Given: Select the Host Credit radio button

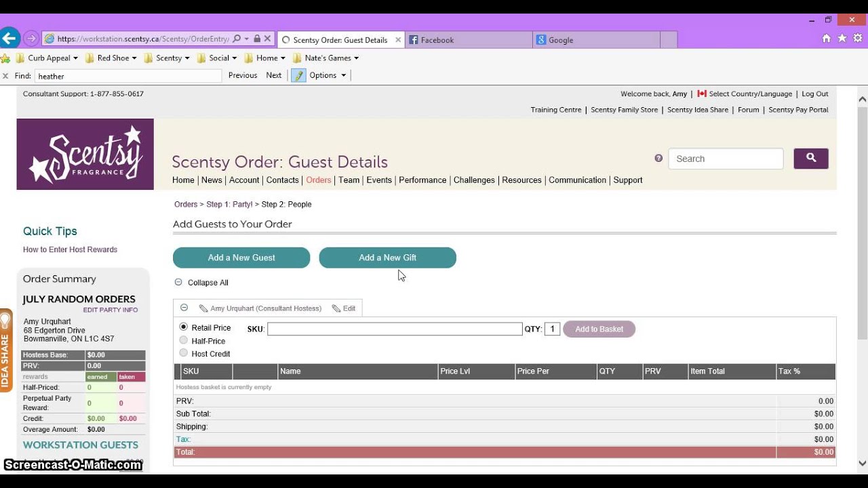Looking at the screenshot, I should pos(184,353).
